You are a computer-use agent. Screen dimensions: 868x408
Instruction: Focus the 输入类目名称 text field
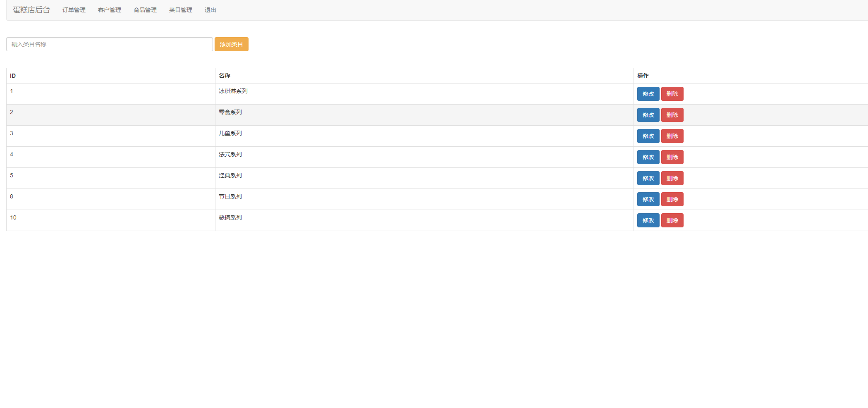(x=110, y=44)
